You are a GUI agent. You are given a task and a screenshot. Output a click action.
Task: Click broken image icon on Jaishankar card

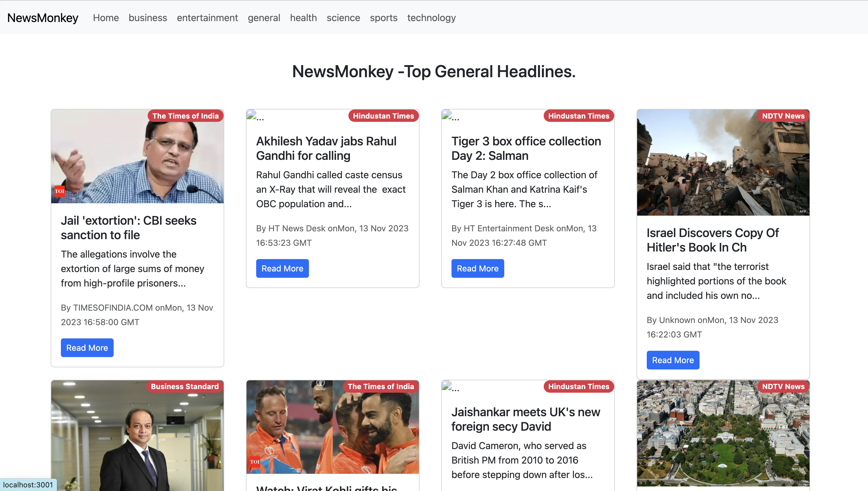point(447,386)
